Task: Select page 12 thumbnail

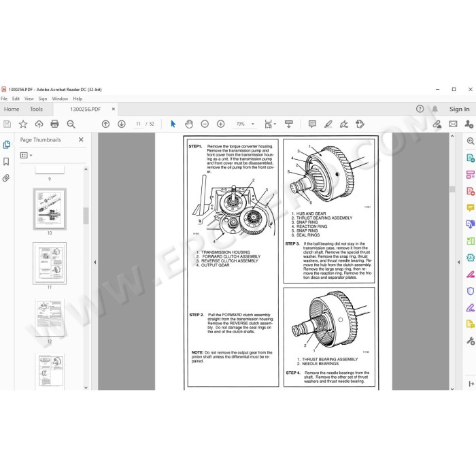Action: 50,318
